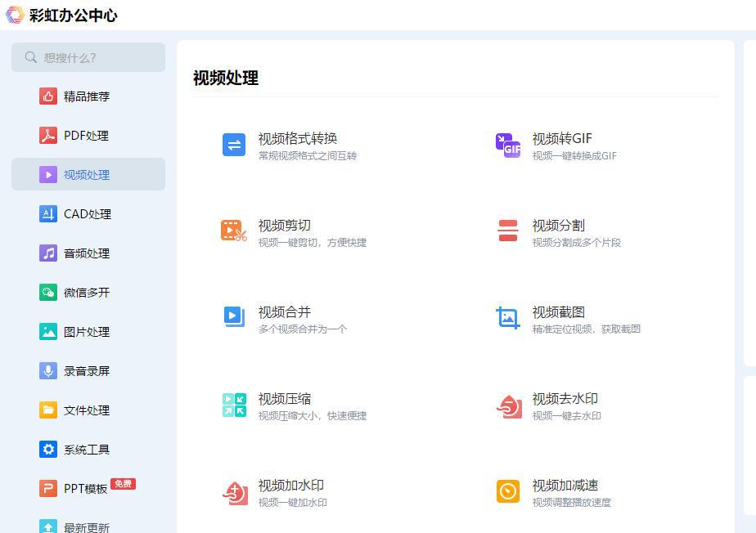Click the 彩虹办公中心 logo icon
Image resolution: width=756 pixels, height=533 pixels.
pyautogui.click(x=15, y=15)
